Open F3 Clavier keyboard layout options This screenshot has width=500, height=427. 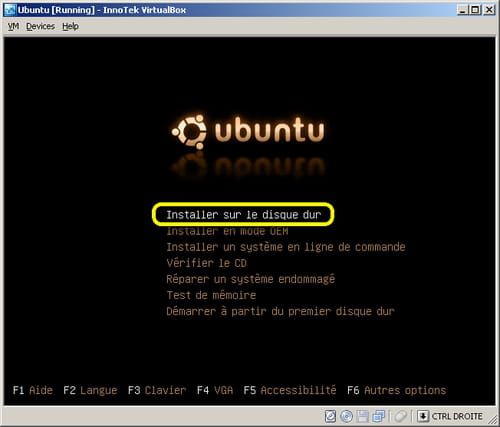(x=157, y=390)
